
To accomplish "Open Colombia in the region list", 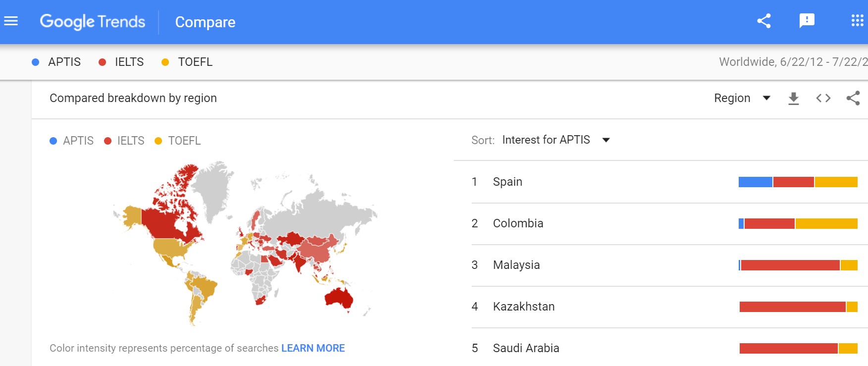I will (x=518, y=223).
